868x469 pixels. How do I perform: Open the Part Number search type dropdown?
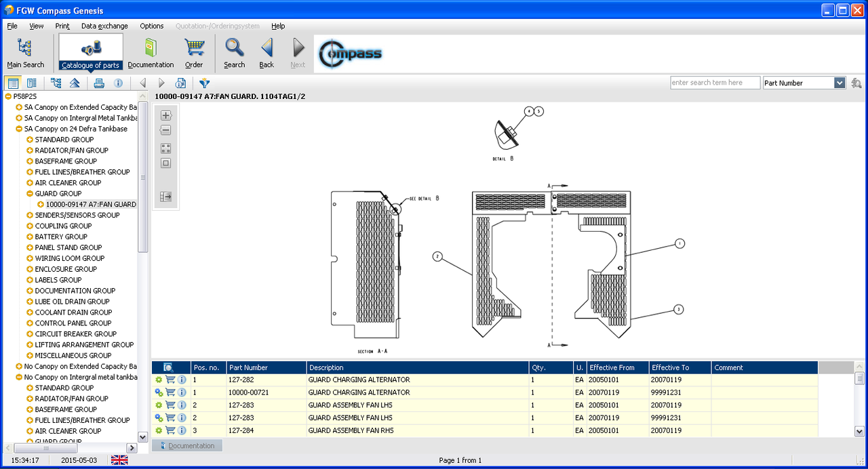coord(840,83)
